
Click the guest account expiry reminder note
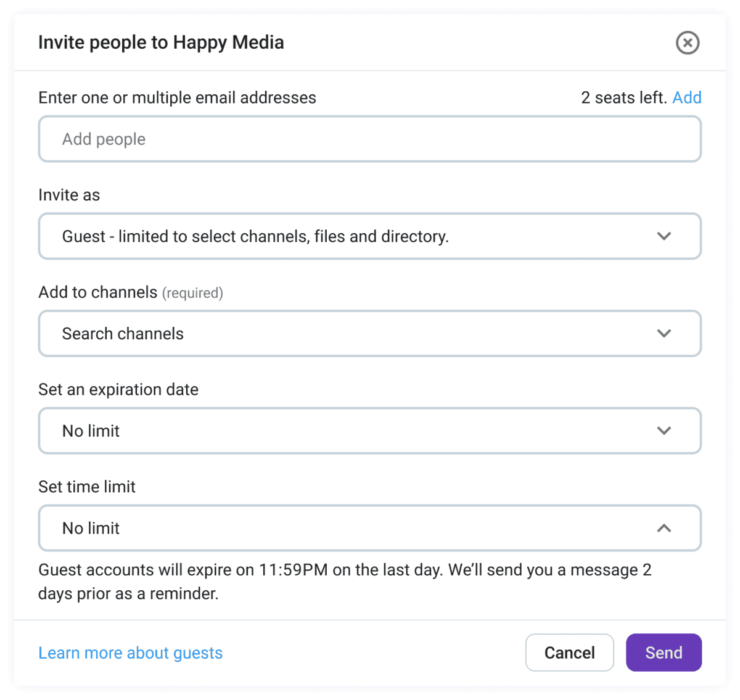(345, 582)
